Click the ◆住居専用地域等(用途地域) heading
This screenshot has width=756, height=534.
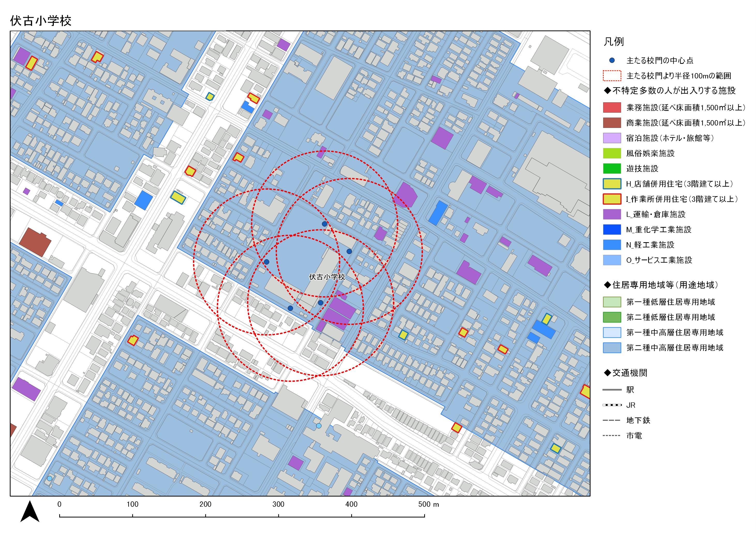tap(661, 285)
